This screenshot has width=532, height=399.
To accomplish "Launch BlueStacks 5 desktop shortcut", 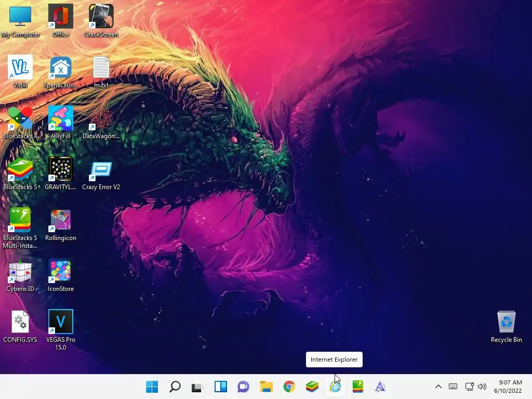I will tap(20, 174).
